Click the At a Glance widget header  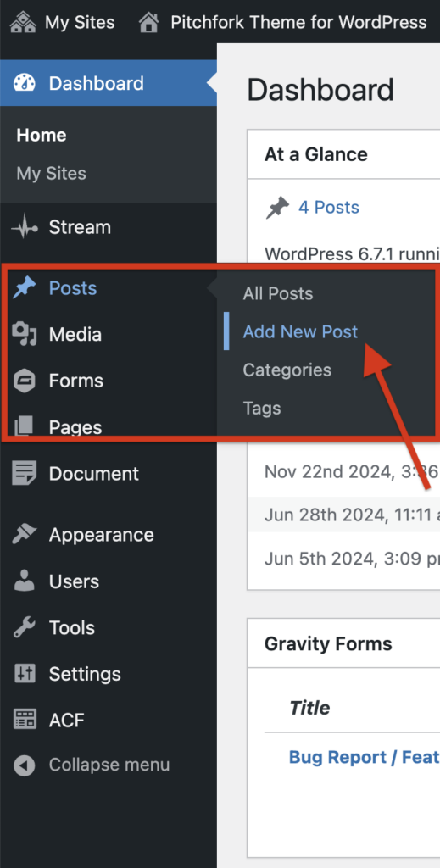315,154
